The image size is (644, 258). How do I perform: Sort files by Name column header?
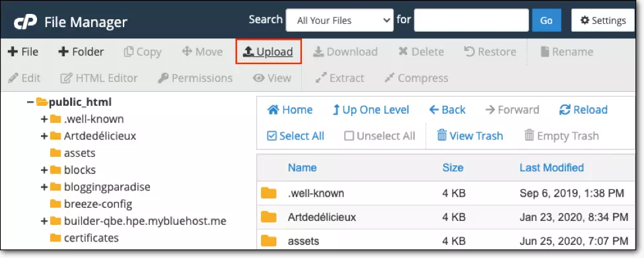(302, 167)
